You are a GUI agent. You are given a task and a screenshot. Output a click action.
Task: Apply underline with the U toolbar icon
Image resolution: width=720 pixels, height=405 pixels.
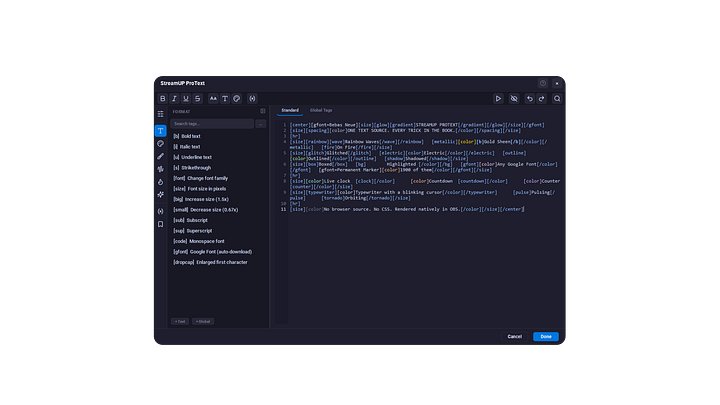(186, 99)
